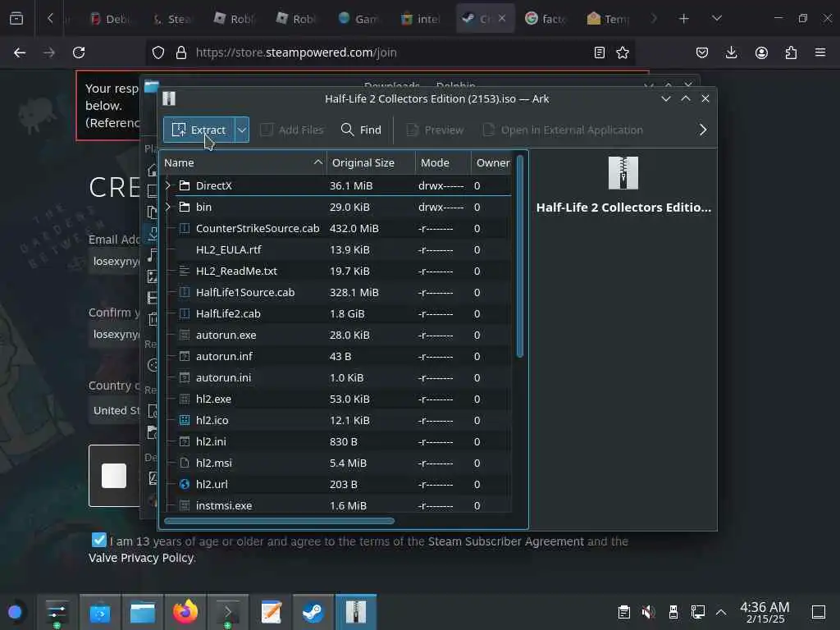
Task: Click the DirectX folder icon
Action: [x=185, y=185]
